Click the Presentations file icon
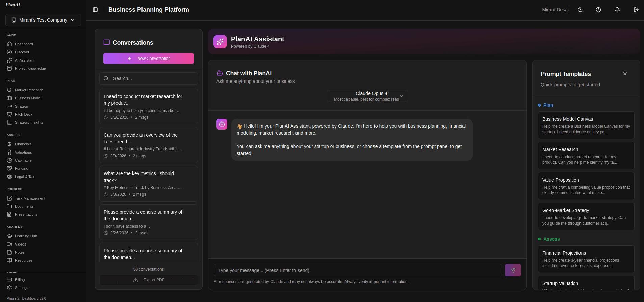This screenshot has width=644, height=302. pyautogui.click(x=9, y=214)
